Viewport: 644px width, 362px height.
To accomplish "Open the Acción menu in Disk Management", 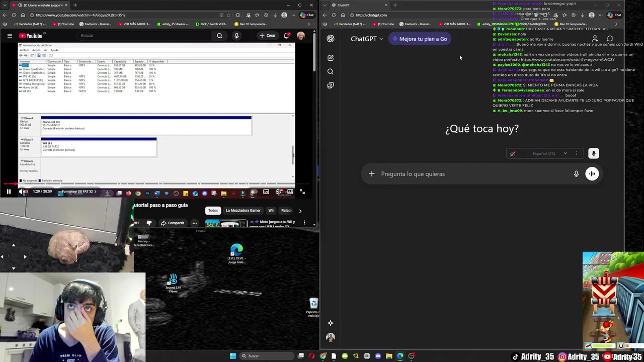I will tap(36, 50).
